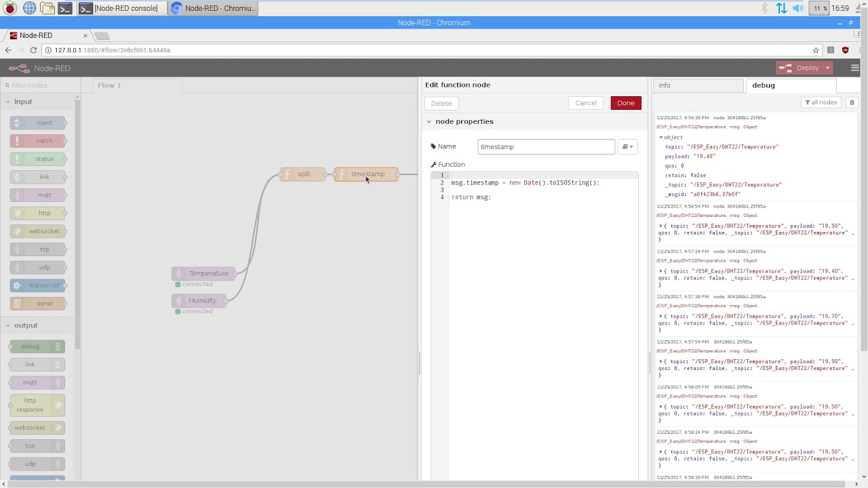This screenshot has height=488, width=868.
Task: Open the Node-RED hamburger menu
Action: pyautogui.click(x=854, y=68)
